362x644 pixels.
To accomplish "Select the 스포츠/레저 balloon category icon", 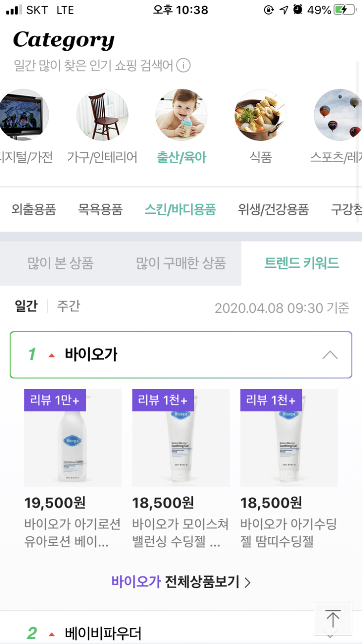I will point(338,115).
